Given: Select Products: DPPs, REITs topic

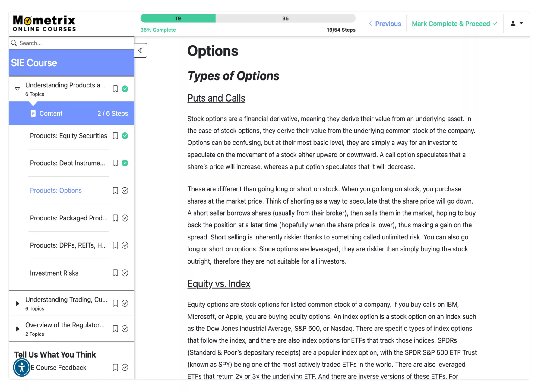Looking at the screenshot, I should (68, 245).
